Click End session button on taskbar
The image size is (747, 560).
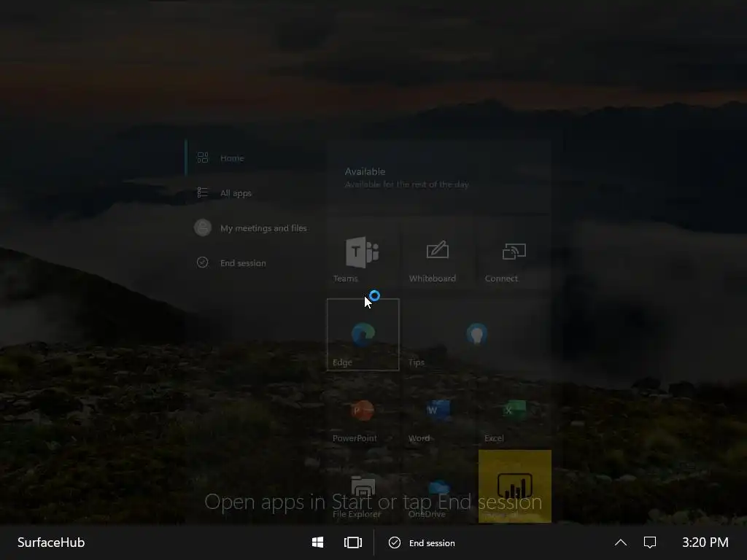click(422, 542)
